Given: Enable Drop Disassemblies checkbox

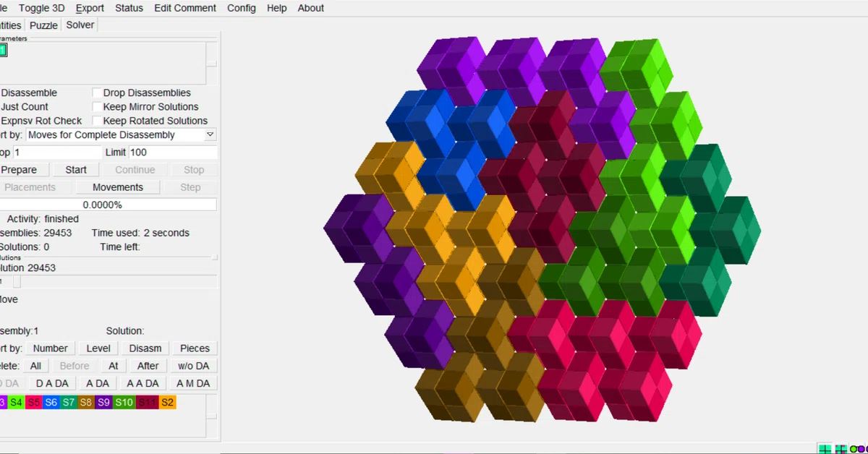Looking at the screenshot, I should tap(97, 93).
